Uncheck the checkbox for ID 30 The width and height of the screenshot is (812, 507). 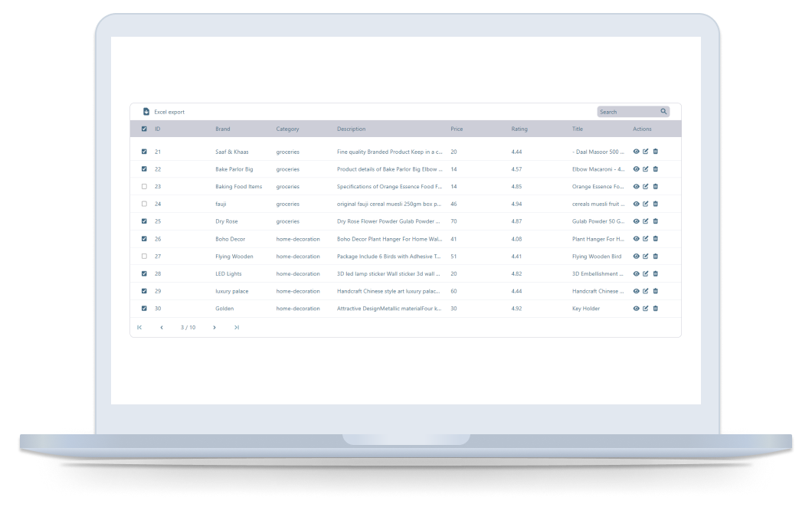tap(144, 308)
